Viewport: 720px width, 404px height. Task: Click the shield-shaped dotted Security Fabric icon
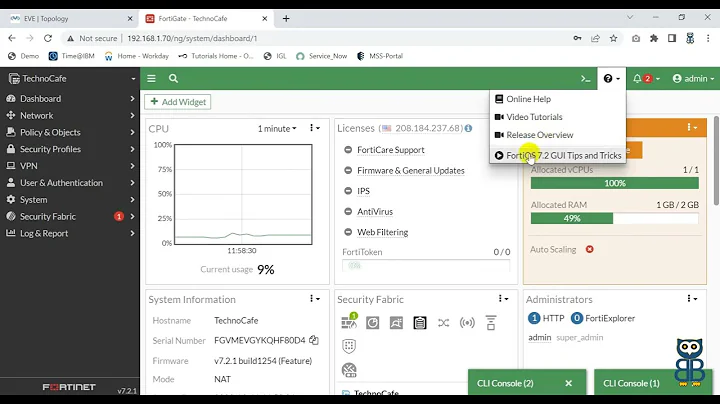click(349, 346)
